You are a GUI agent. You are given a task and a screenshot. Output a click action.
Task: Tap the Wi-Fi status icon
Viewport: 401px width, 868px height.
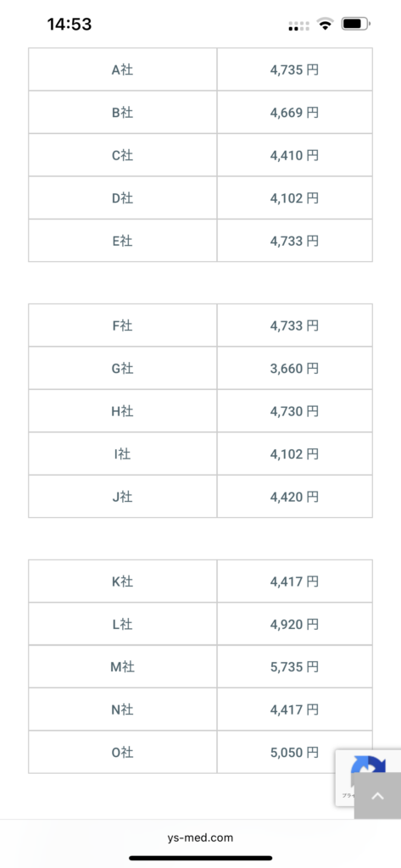[x=325, y=24]
